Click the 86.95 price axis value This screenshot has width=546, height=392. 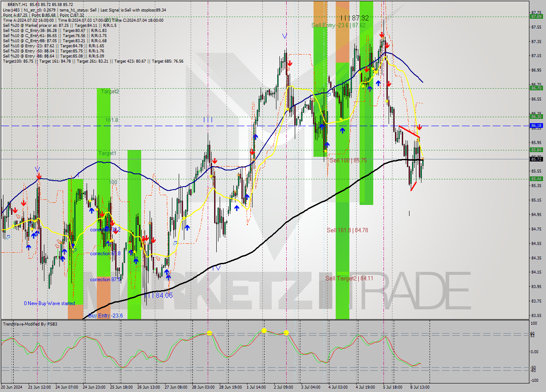tap(536, 70)
